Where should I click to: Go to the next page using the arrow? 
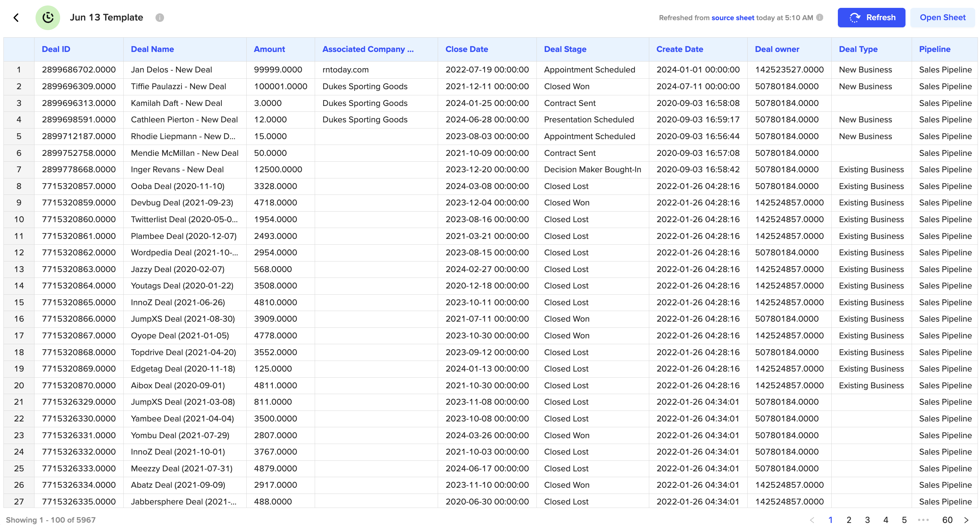pos(968,520)
